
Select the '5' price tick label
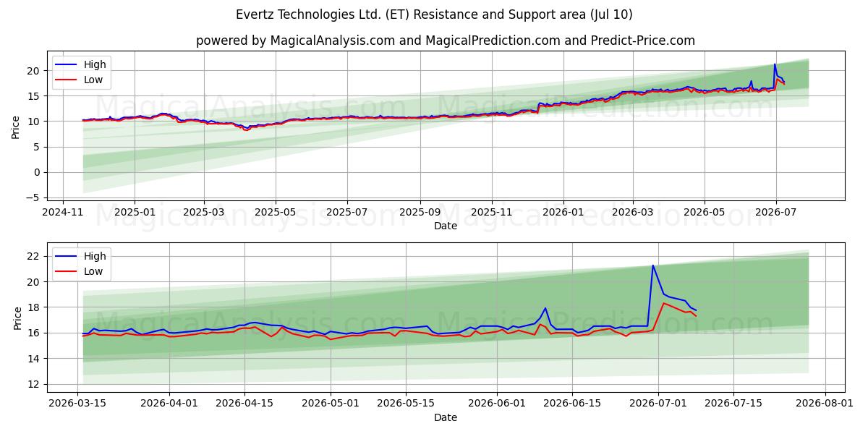pos(38,147)
